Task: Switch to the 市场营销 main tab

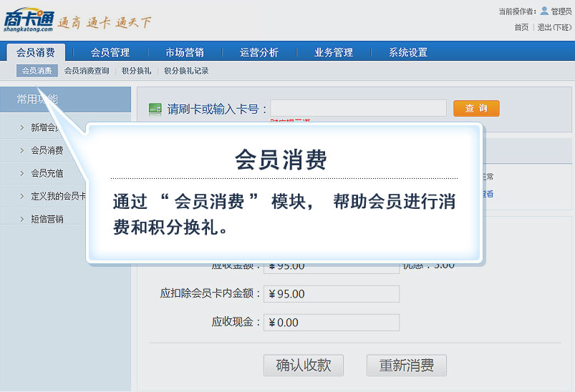Action: 184,52
